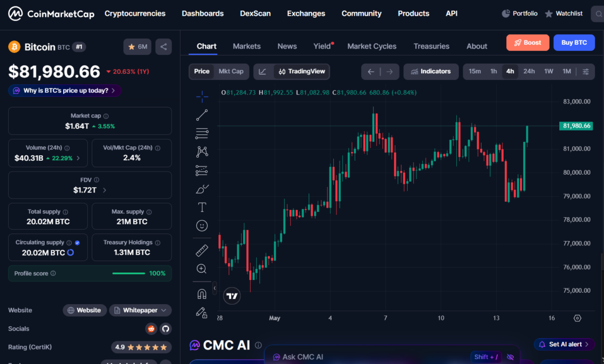Open Why is BTC's price up today
This screenshot has height=364, width=604.
coord(65,91)
